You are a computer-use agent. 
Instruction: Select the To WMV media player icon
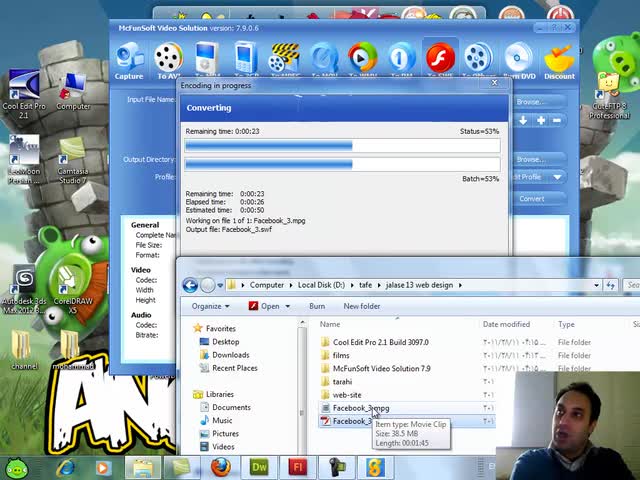coord(362,59)
